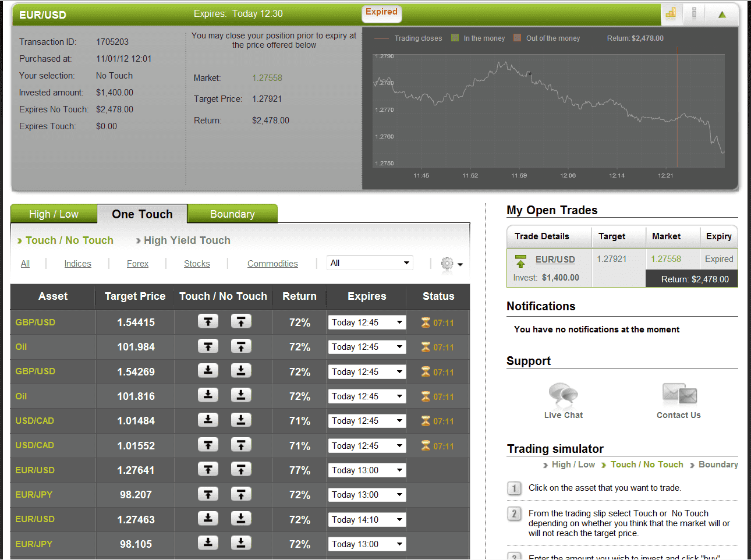Open the expiry dropdown for GBP/USD 1.54415

(367, 322)
